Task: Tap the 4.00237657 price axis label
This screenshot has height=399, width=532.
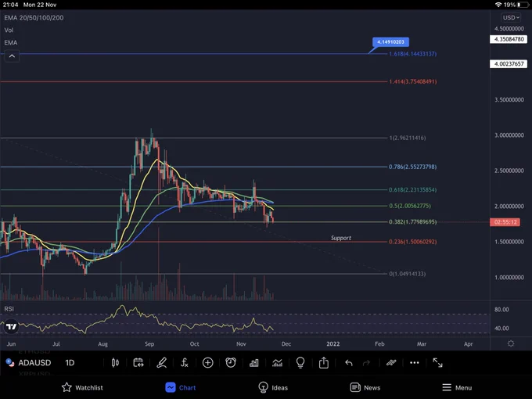Action: [x=509, y=64]
